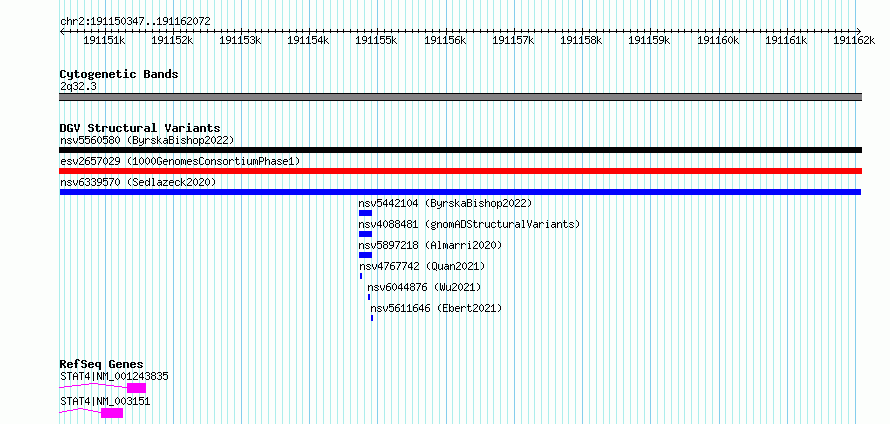Click the RefSeq Genes track title

tap(102, 364)
